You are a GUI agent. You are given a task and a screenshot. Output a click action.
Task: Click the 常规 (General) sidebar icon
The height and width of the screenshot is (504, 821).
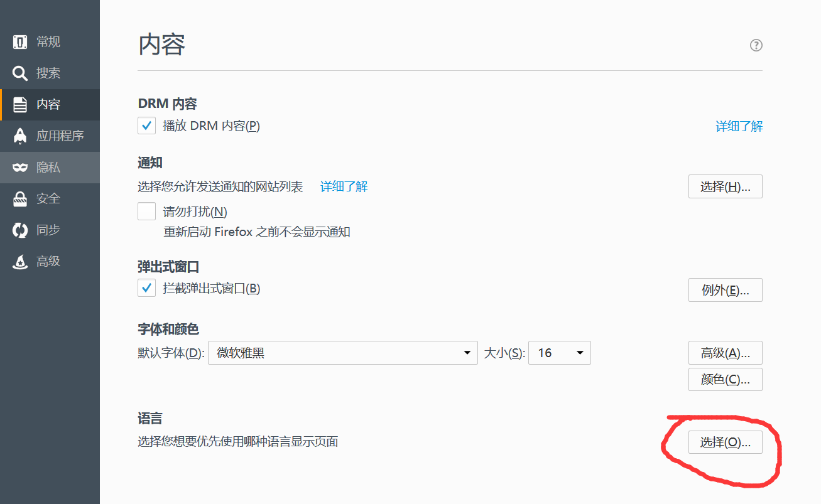[20, 42]
